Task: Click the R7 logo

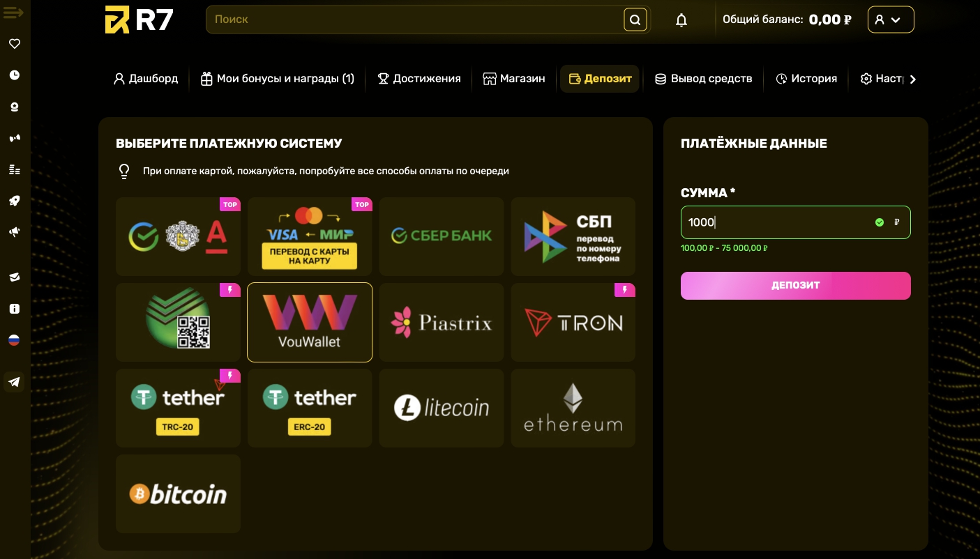Action: pyautogui.click(x=139, y=20)
